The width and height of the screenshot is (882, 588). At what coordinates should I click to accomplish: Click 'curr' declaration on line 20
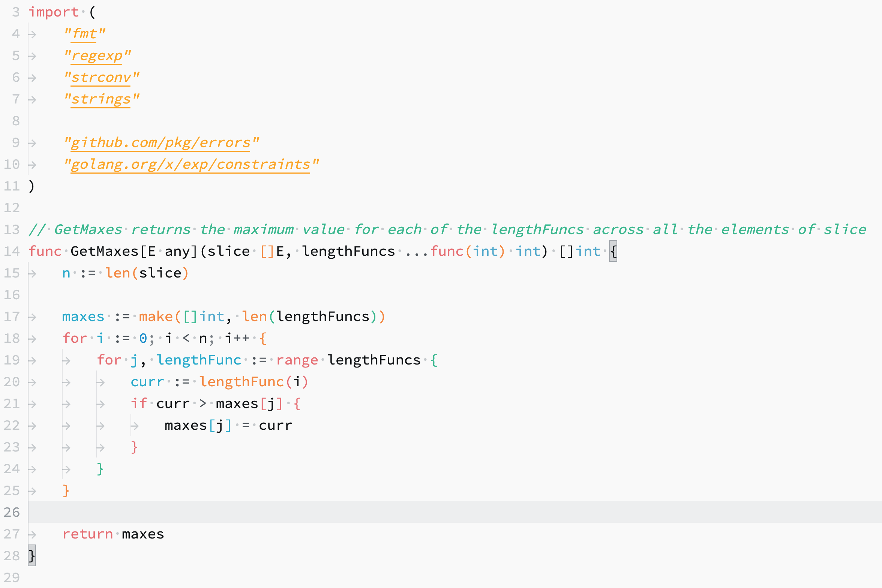147,382
